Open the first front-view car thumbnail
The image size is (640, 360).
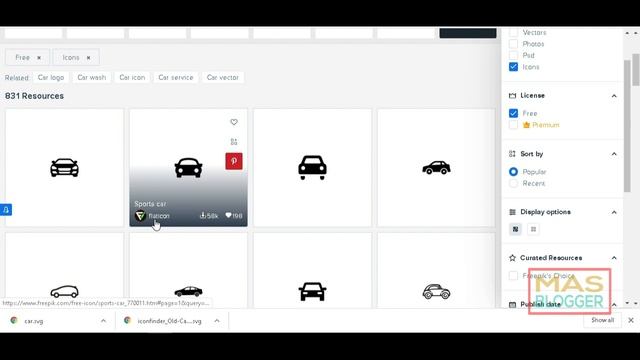64,167
